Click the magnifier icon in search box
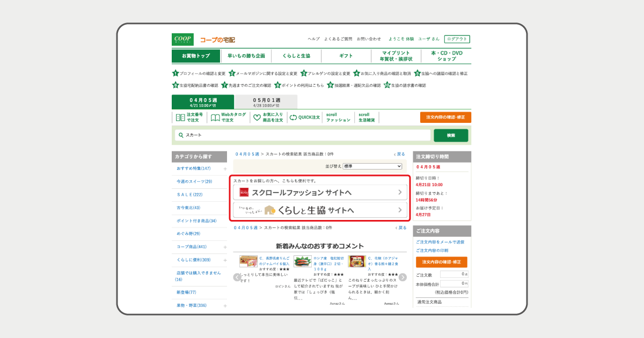This screenshot has width=644, height=338. point(181,135)
